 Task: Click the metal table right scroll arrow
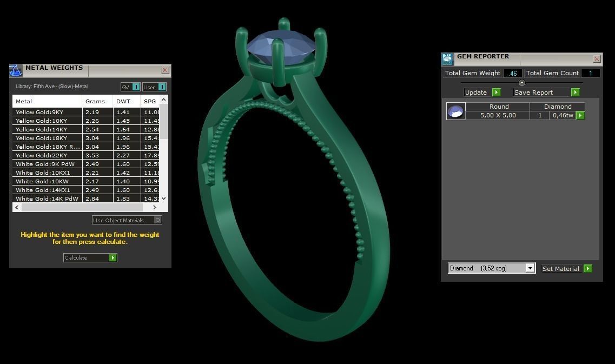click(x=155, y=207)
